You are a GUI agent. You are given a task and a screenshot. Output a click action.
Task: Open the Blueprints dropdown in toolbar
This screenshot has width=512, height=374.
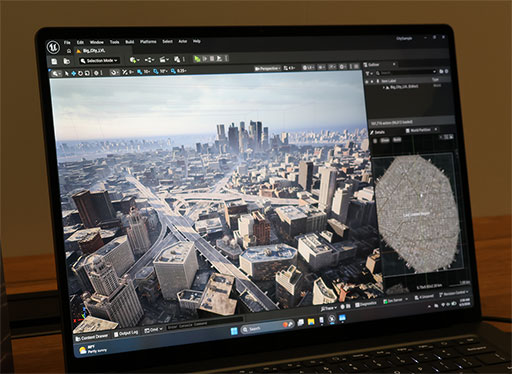point(150,60)
